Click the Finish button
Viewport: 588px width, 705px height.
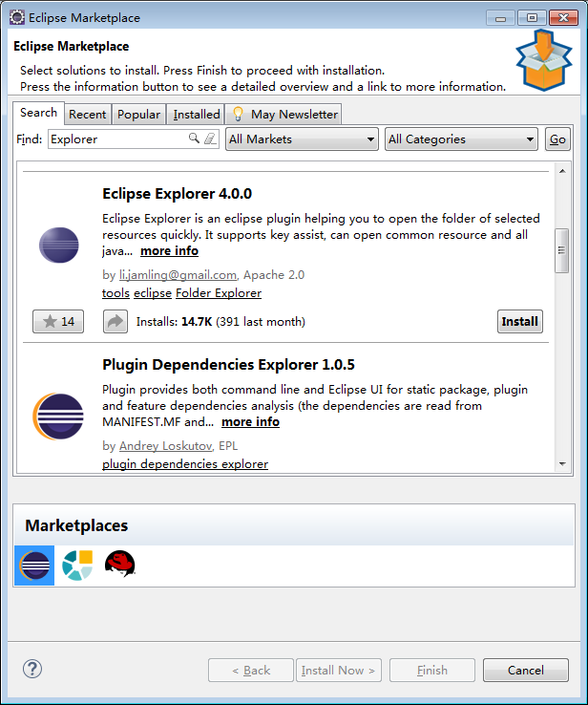click(432, 671)
